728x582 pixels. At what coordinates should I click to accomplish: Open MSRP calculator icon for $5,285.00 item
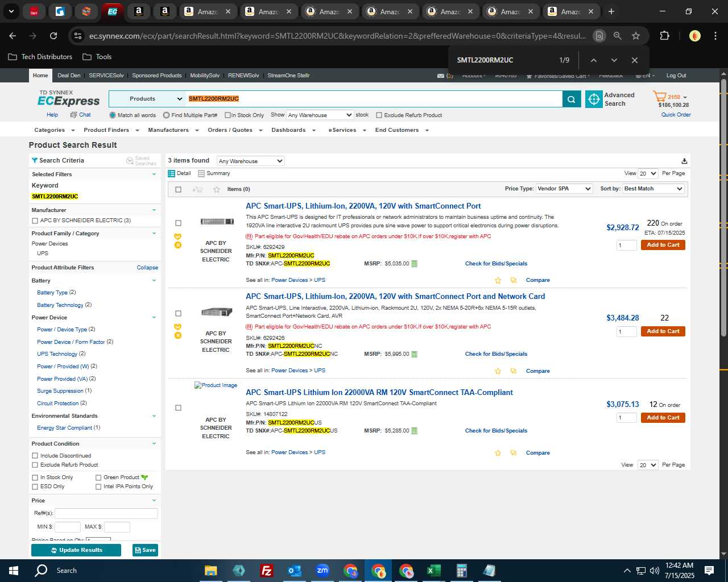[414, 431]
